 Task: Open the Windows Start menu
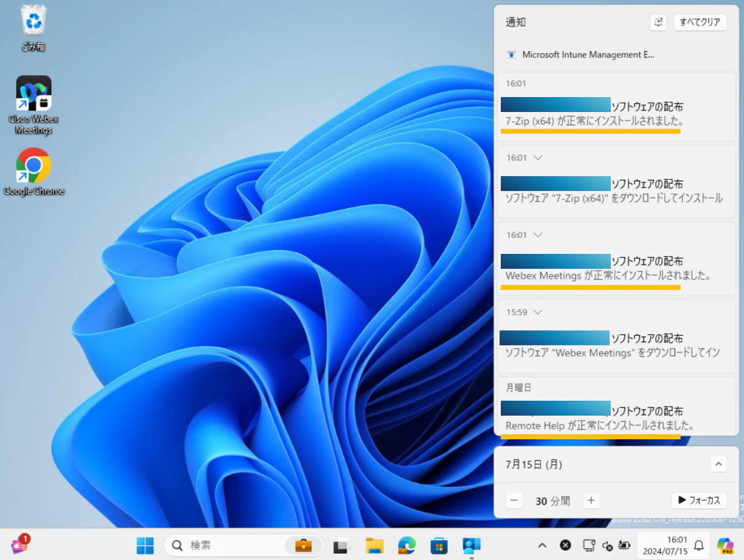tap(145, 545)
